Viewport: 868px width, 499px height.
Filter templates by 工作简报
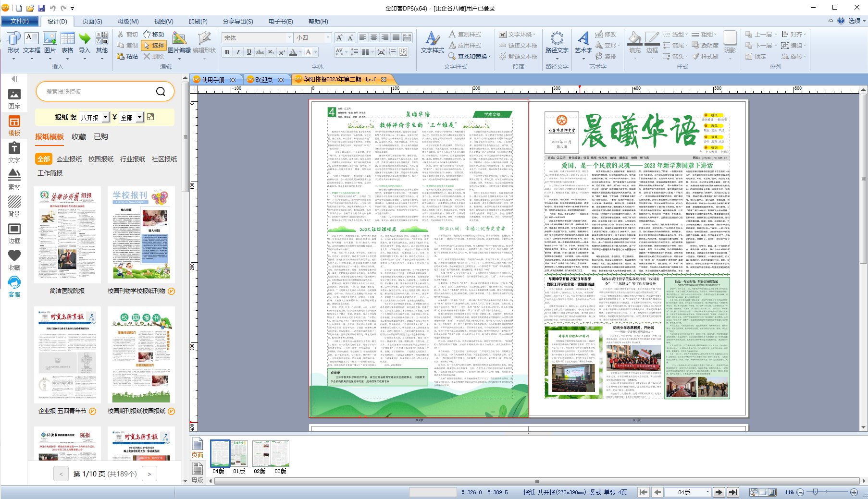point(50,173)
